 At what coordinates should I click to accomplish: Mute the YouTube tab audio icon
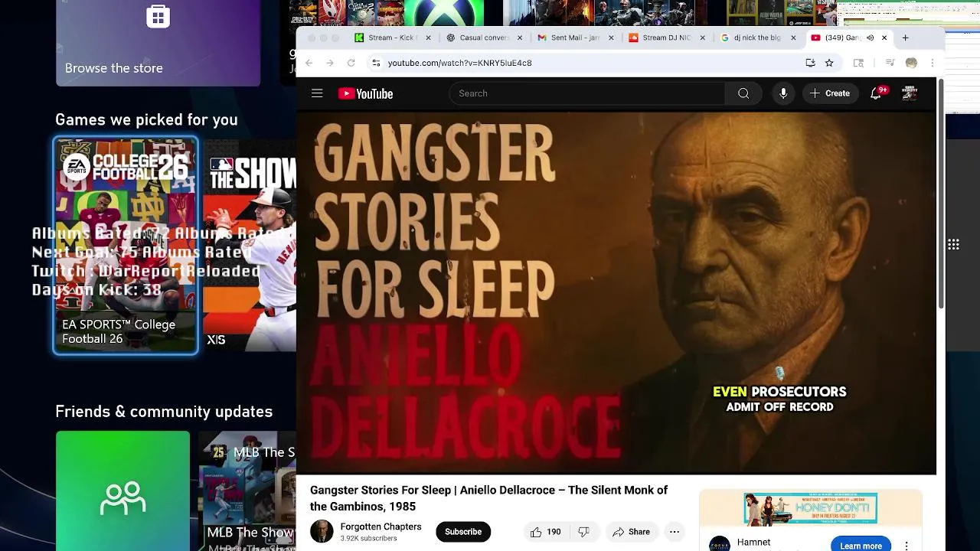coord(870,37)
